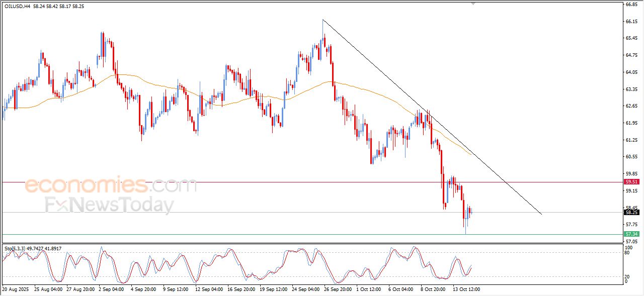This screenshot has height=296, width=644.
Task: Click the 20 level on stochastic scale
Action: [627, 276]
